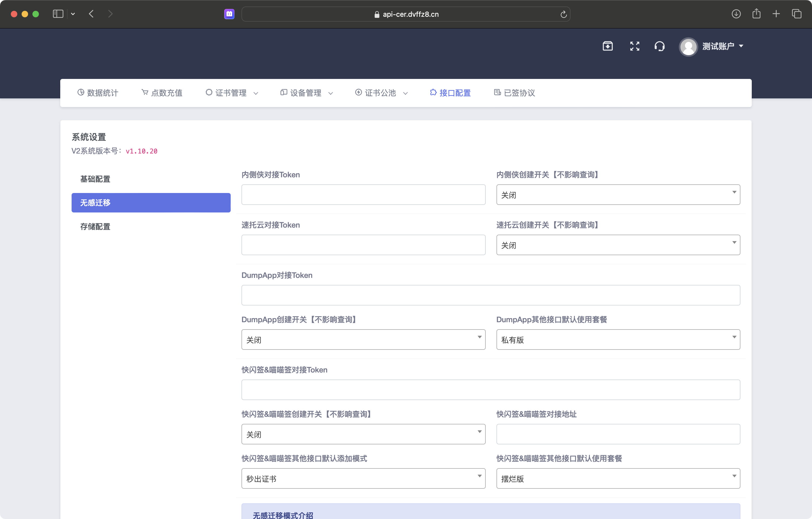Click the lock icon in the address bar
Viewport: 812px width, 519px height.
point(377,14)
